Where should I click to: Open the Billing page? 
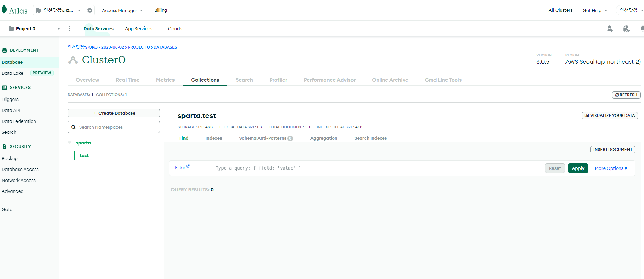(x=160, y=10)
